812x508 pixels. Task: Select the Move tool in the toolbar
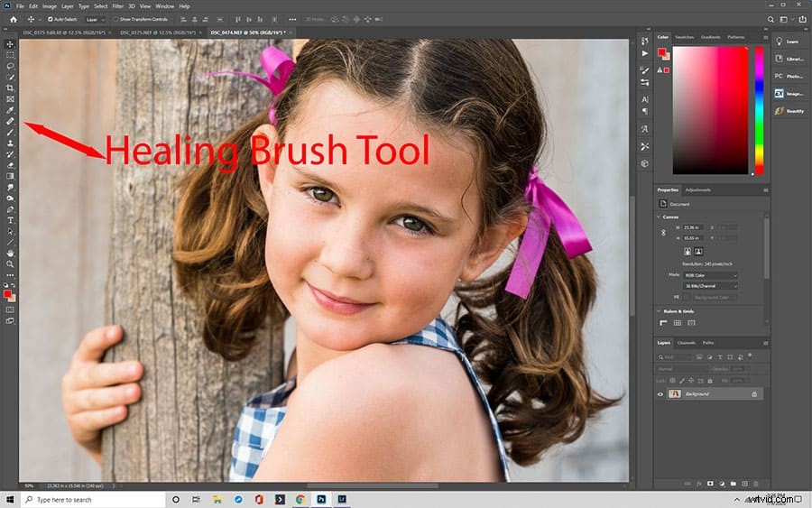[10, 44]
